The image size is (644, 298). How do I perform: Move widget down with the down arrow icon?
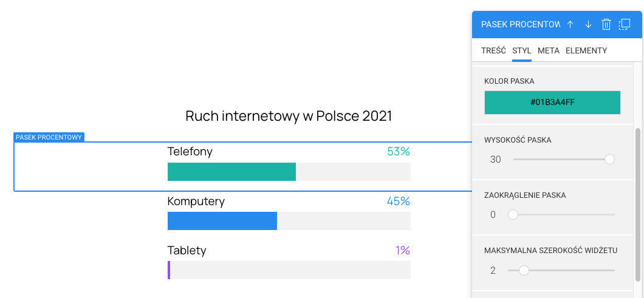click(x=588, y=24)
